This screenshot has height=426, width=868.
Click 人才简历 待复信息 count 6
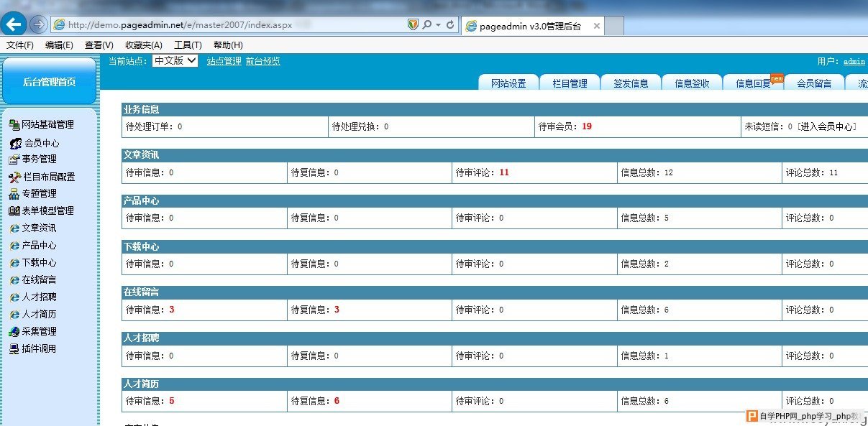[x=337, y=401]
